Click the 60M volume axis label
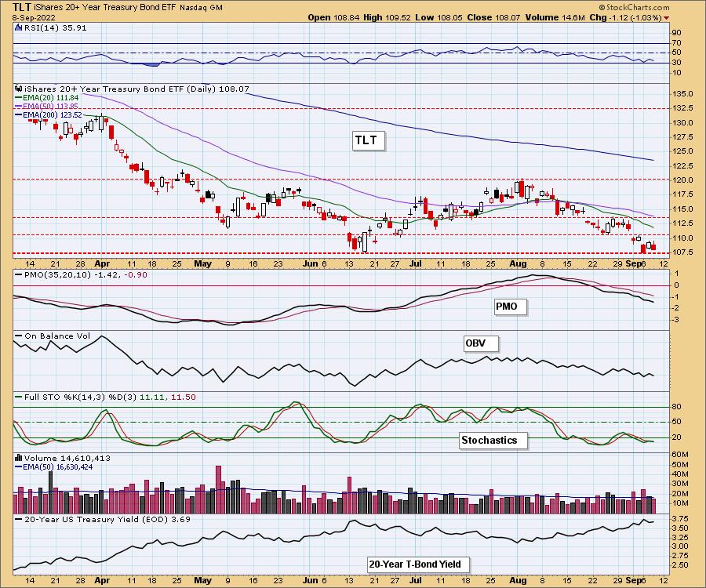This screenshot has height=588, width=706. [680, 455]
